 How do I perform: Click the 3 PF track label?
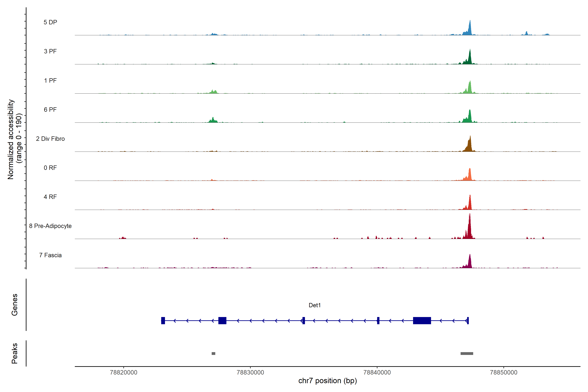coord(50,51)
